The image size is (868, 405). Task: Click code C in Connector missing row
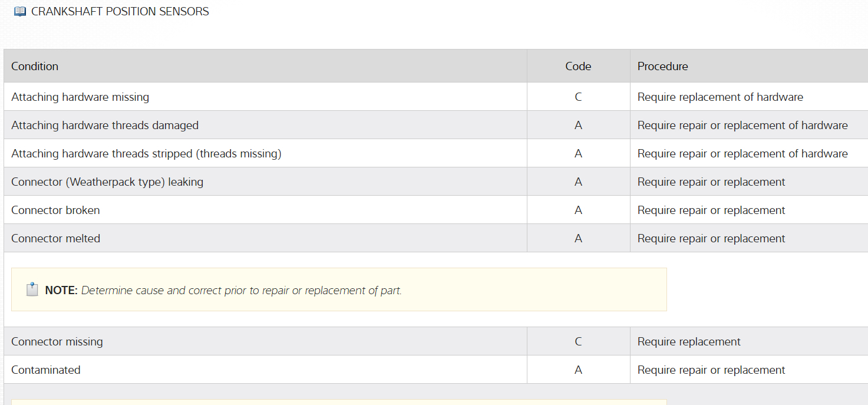(x=578, y=342)
